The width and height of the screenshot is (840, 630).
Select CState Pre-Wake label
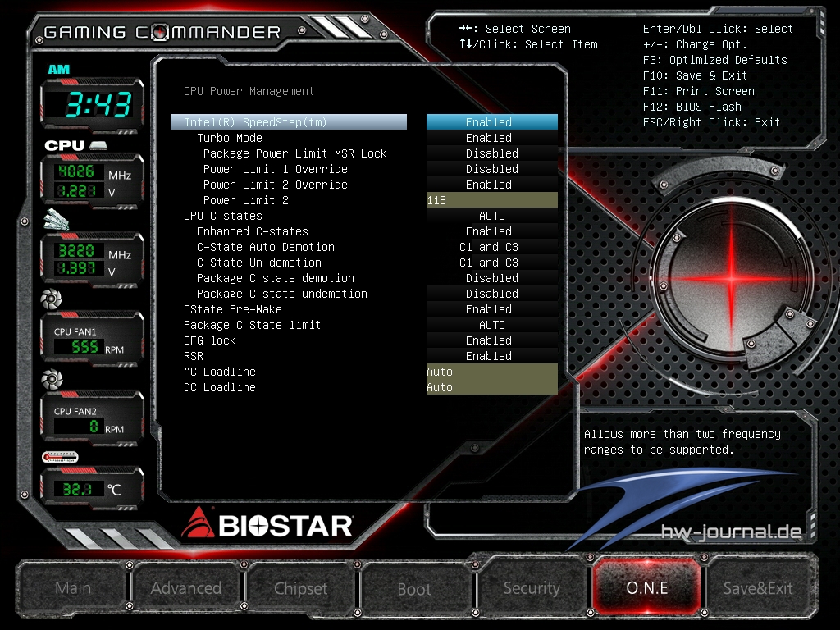[x=232, y=309]
